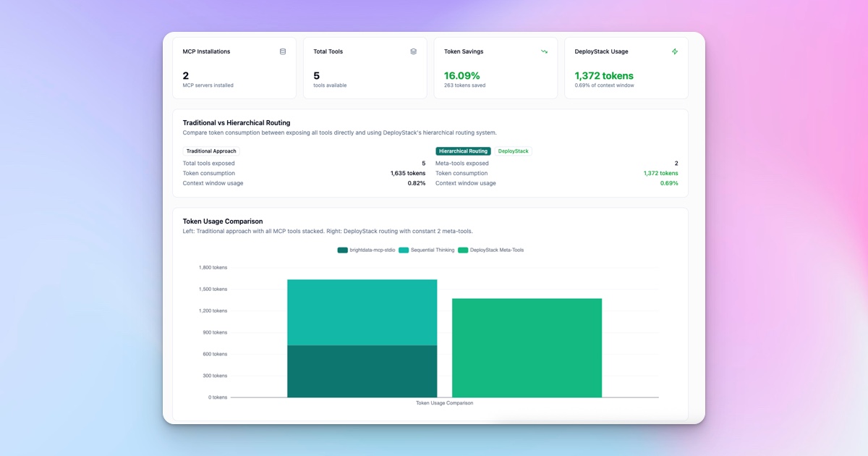Click the 1,635 tokens consumption value

pos(407,173)
